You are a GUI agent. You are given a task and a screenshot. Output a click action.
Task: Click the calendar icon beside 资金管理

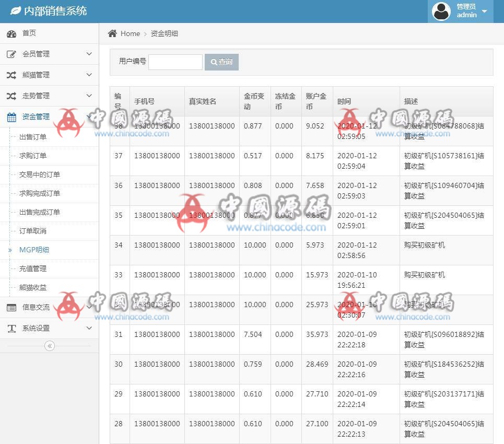[x=11, y=117]
